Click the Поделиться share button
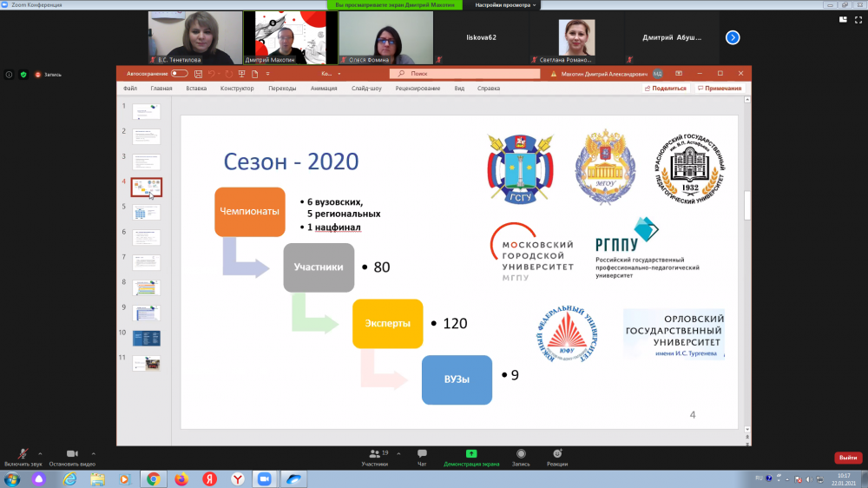 tap(666, 89)
